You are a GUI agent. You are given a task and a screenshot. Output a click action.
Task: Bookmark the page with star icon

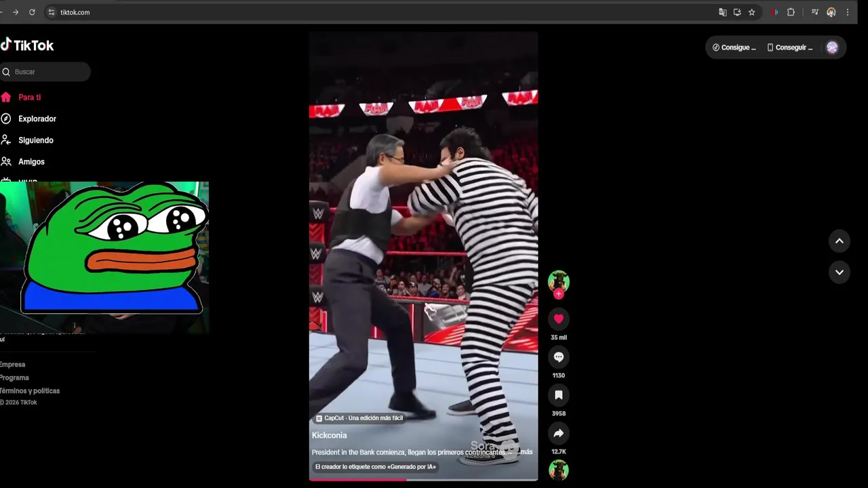751,12
